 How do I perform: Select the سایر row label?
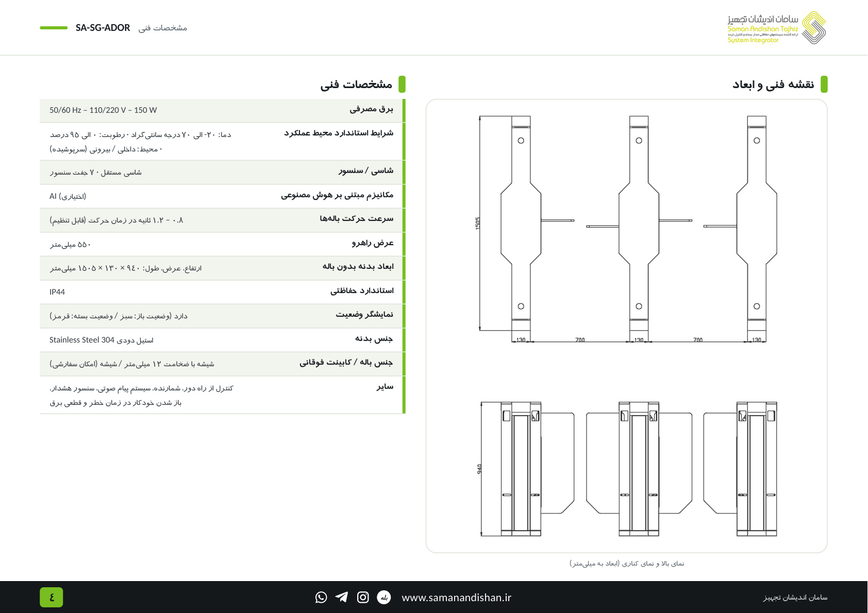pos(385,386)
